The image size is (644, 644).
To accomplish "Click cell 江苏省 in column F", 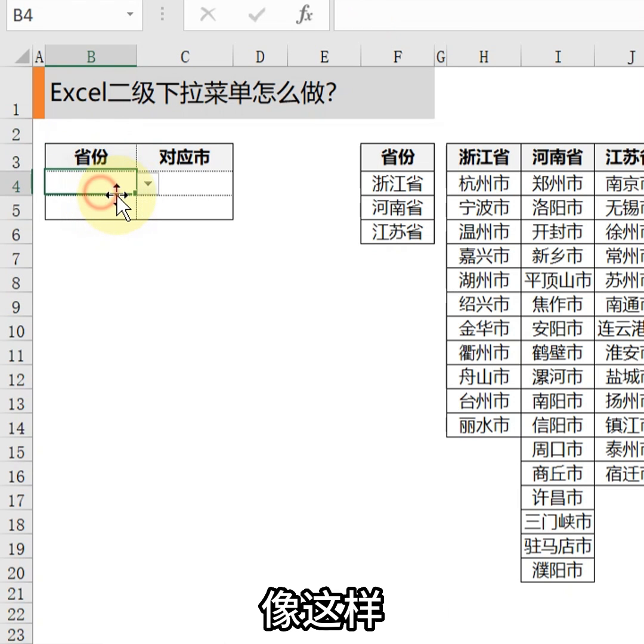I will point(397,231).
